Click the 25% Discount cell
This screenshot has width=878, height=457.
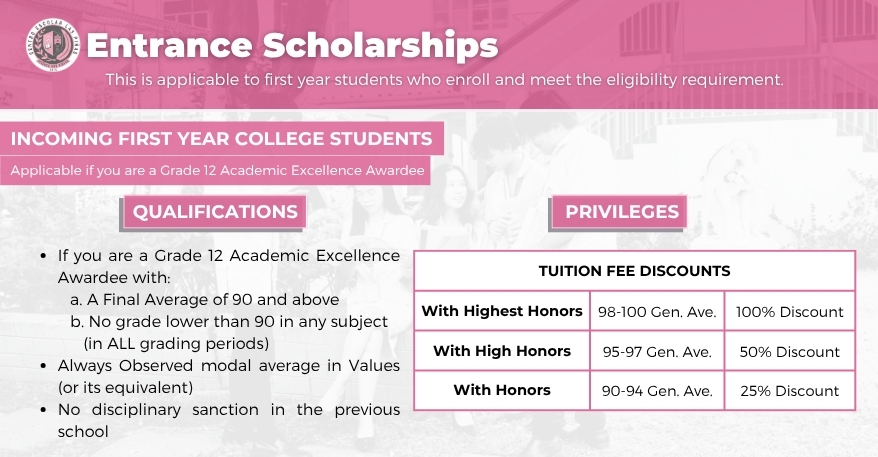coord(790,391)
